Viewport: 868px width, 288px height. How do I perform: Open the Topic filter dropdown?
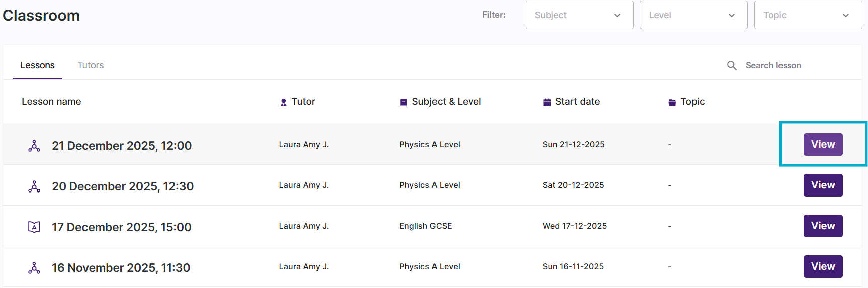click(808, 15)
